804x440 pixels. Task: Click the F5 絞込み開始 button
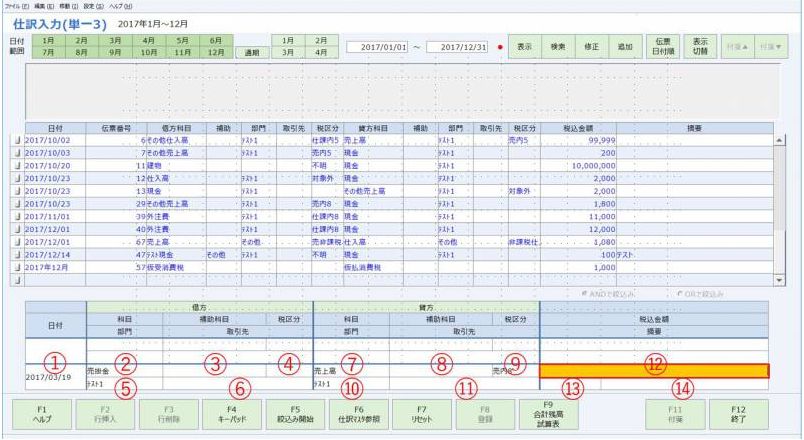click(x=295, y=414)
